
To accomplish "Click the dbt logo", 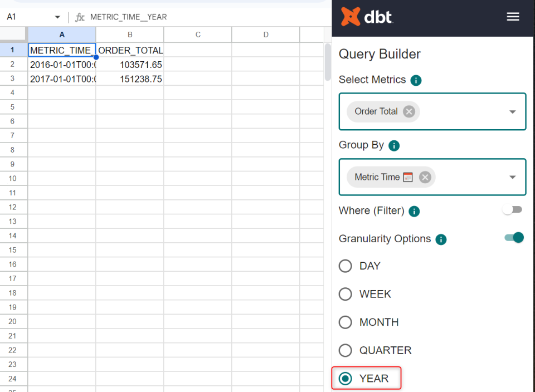I will (x=367, y=17).
